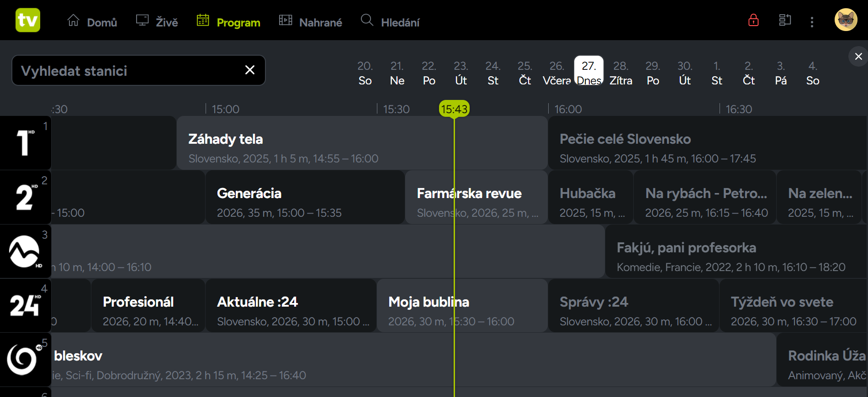Open the layout view icon beside lock
868x397 pixels.
pos(785,20)
